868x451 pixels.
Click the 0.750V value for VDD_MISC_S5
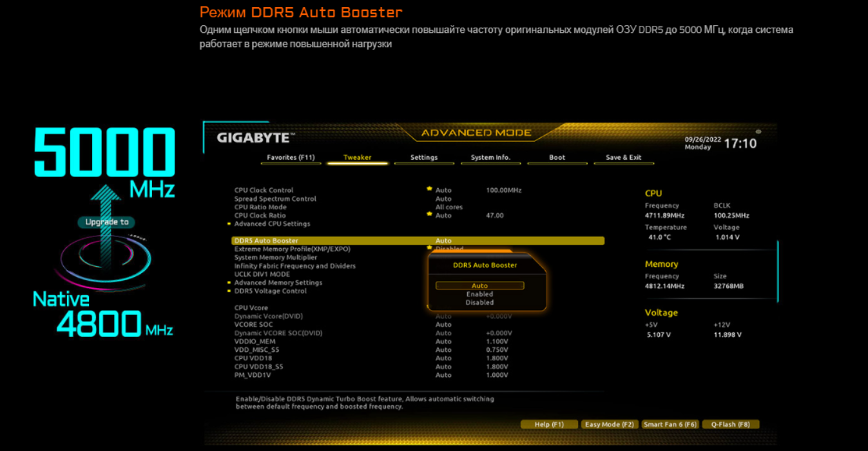pos(497,349)
